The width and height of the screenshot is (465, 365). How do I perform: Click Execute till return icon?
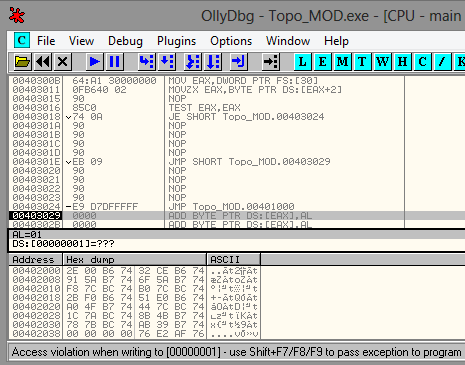tap(239, 62)
